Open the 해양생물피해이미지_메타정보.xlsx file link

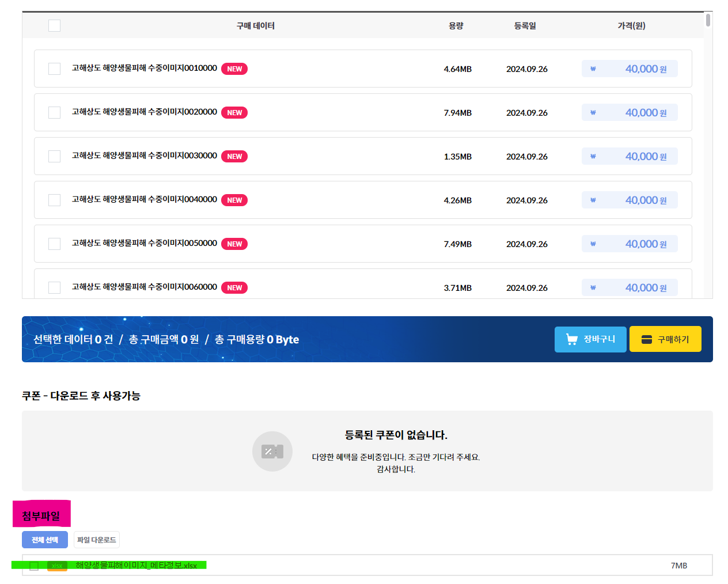pyautogui.click(x=136, y=566)
